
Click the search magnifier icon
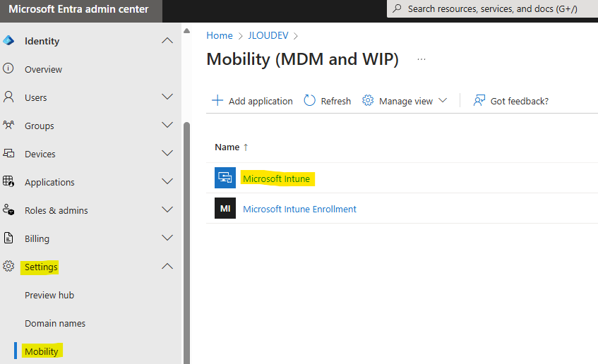[x=397, y=8]
